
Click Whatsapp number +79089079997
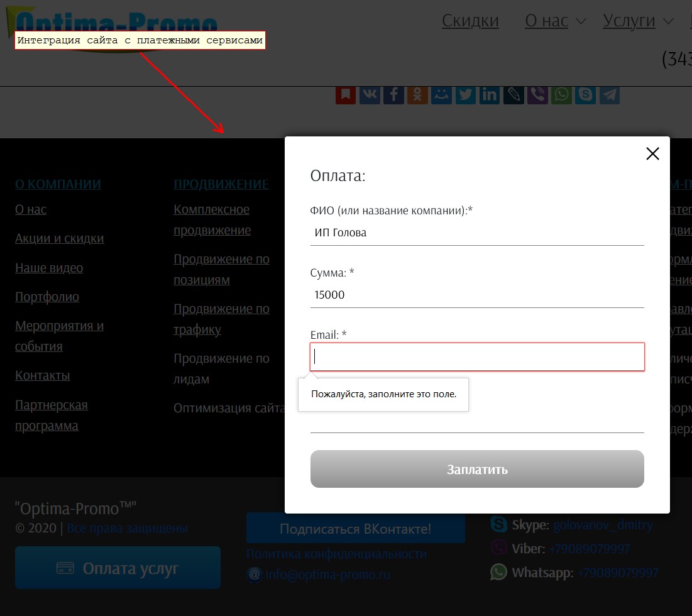[617, 573]
